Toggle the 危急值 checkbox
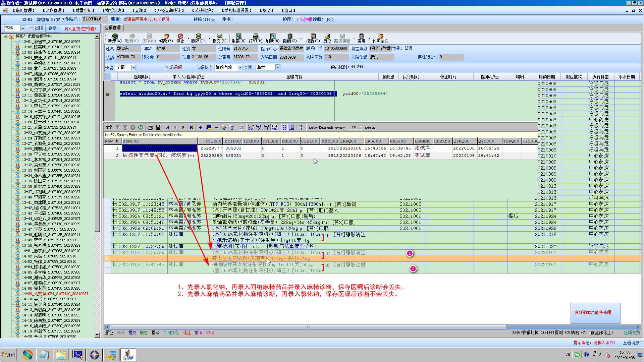This screenshot has height=362, width=644. tap(166, 68)
